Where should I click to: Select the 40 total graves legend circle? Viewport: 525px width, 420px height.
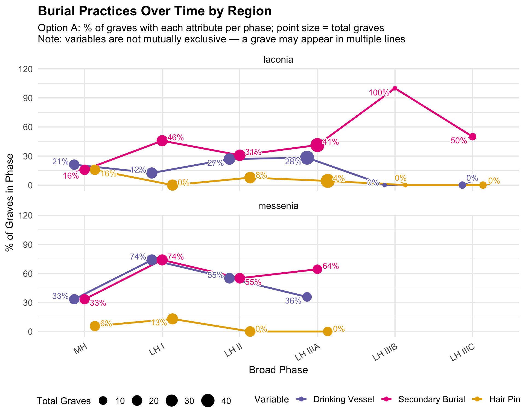[x=208, y=401]
